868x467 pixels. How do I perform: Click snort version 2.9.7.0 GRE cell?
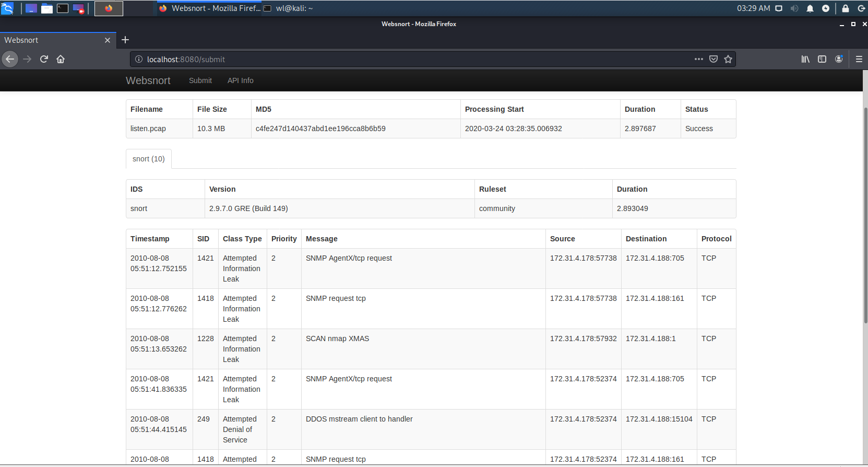[339, 208]
